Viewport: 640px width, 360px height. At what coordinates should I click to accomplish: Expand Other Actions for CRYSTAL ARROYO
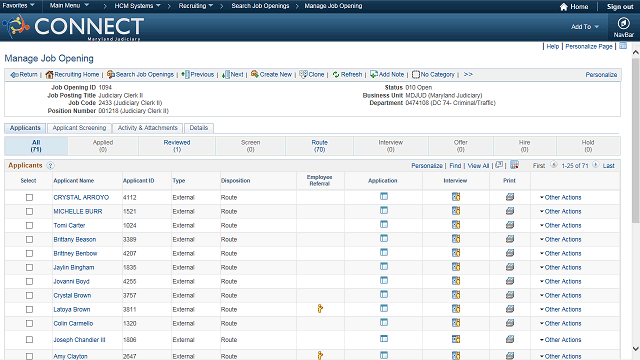(560, 198)
